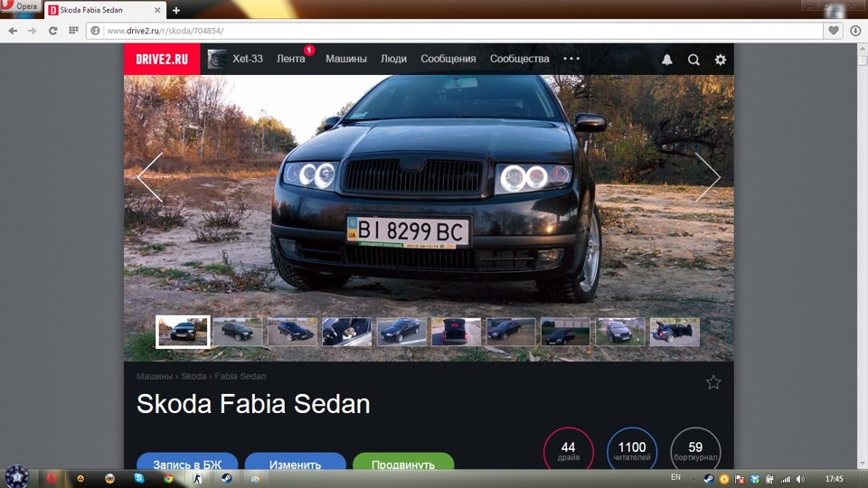Expand the three-dots more menu
The height and width of the screenshot is (488, 868).
tap(571, 59)
